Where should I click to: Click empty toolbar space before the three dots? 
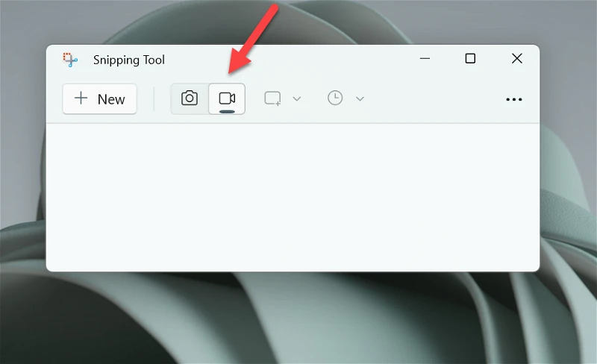434,99
